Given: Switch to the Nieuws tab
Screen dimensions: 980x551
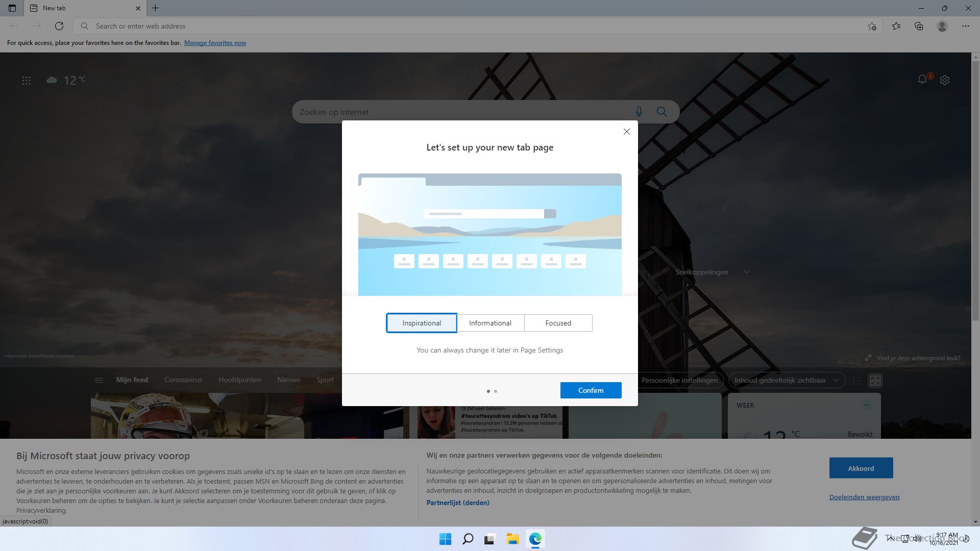Looking at the screenshot, I should 289,380.
